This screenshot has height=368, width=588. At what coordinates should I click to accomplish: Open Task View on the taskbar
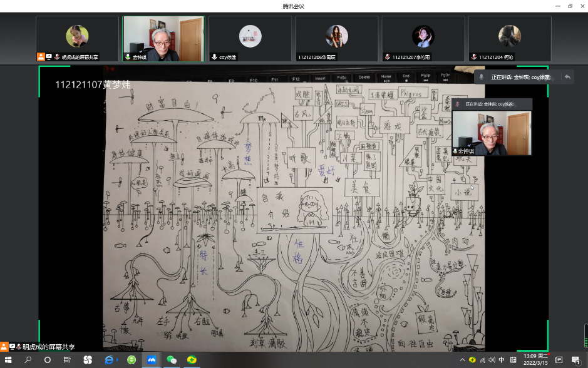click(x=68, y=360)
